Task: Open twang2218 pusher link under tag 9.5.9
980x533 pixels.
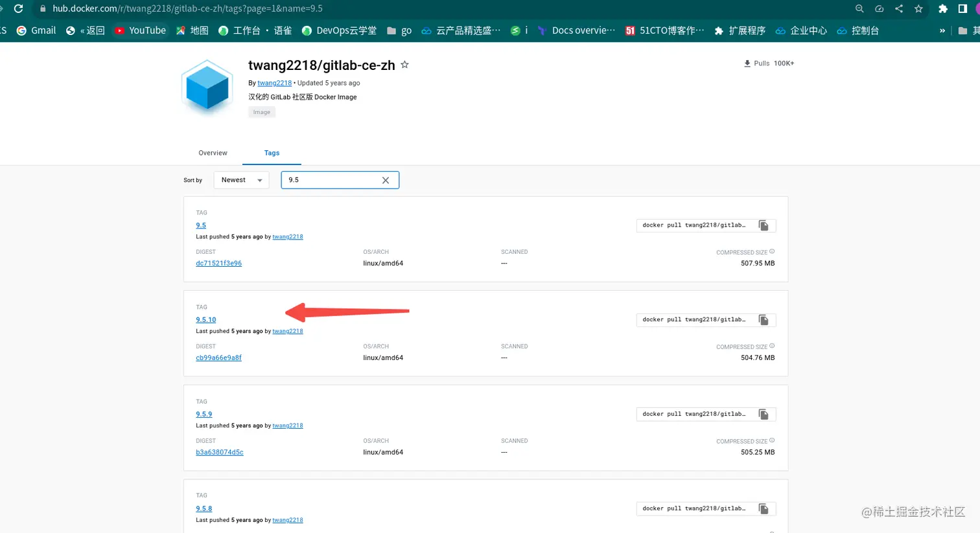Action: tap(288, 426)
